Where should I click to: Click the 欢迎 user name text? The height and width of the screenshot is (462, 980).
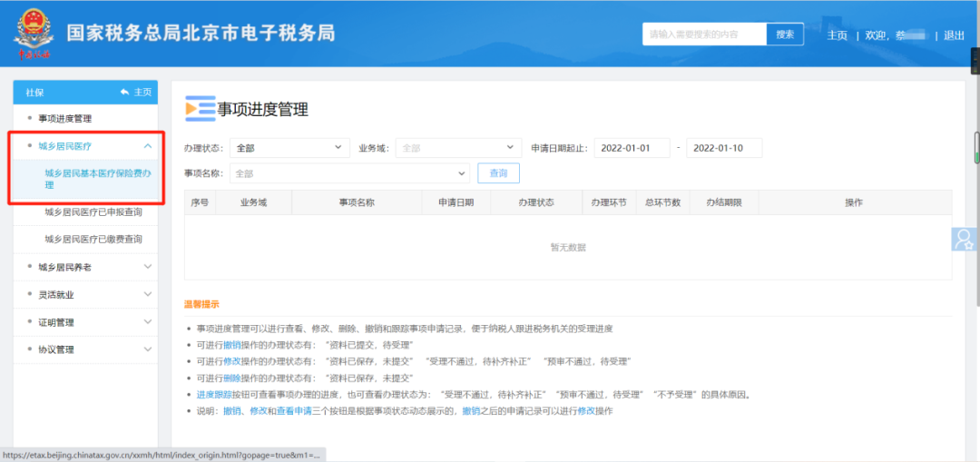coord(896,35)
